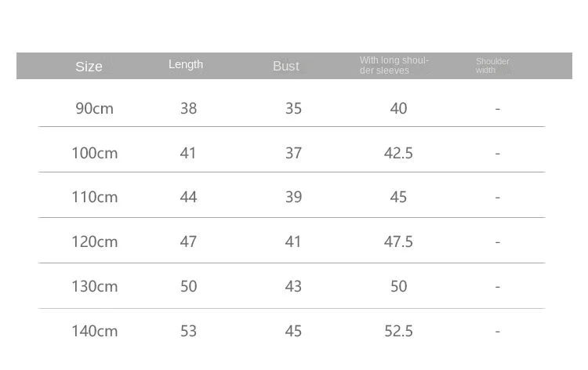
Task: Click the Shoulder width column header
Action: (x=492, y=66)
